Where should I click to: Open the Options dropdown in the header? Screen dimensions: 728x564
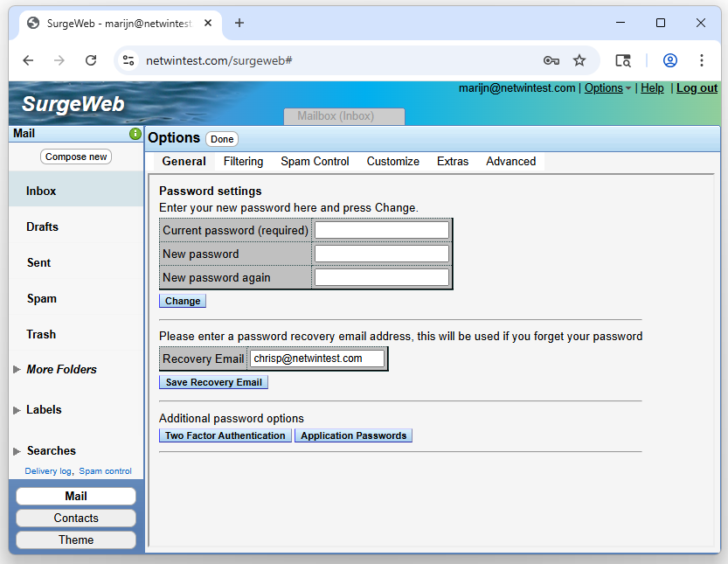click(x=607, y=88)
